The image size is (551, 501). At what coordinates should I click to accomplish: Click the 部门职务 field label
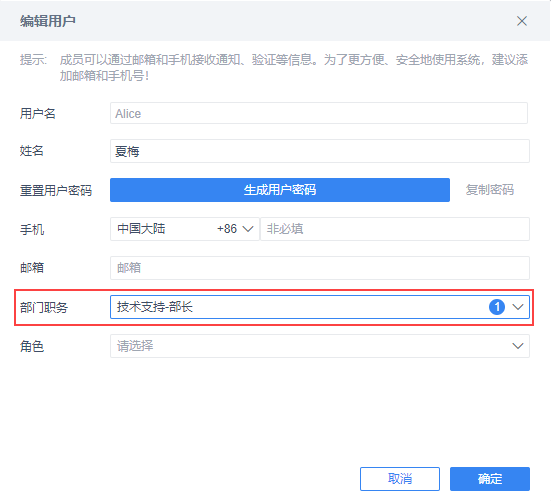click(44, 308)
